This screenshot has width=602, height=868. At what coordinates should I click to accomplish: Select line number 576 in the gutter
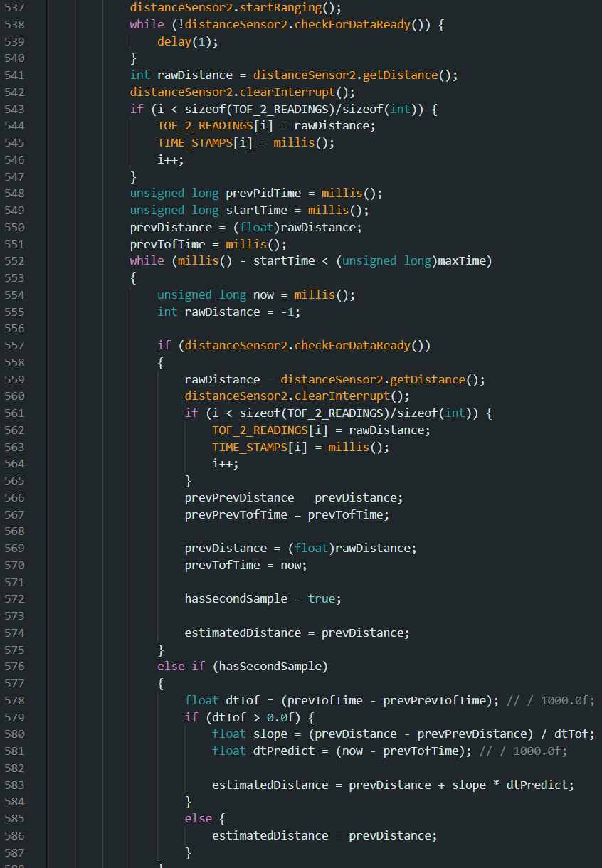(x=14, y=667)
